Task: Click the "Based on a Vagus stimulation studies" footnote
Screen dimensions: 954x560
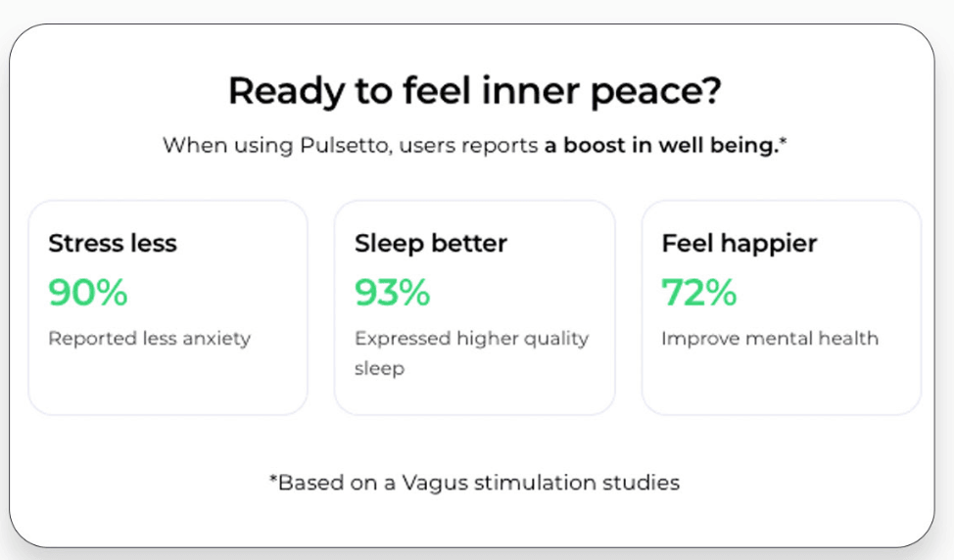Action: pyautogui.click(x=475, y=483)
